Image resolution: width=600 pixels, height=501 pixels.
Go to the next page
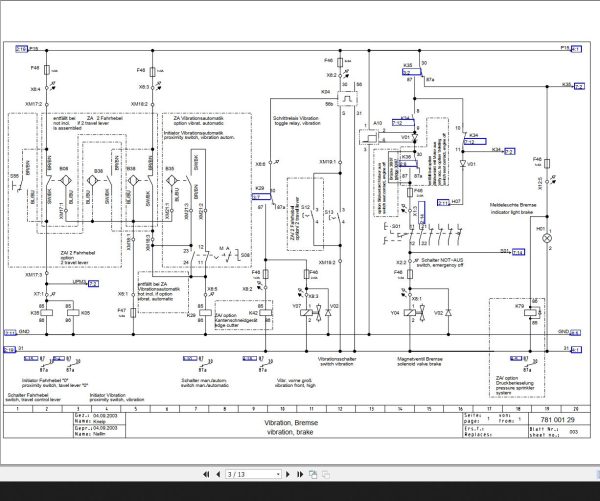tap(288, 474)
